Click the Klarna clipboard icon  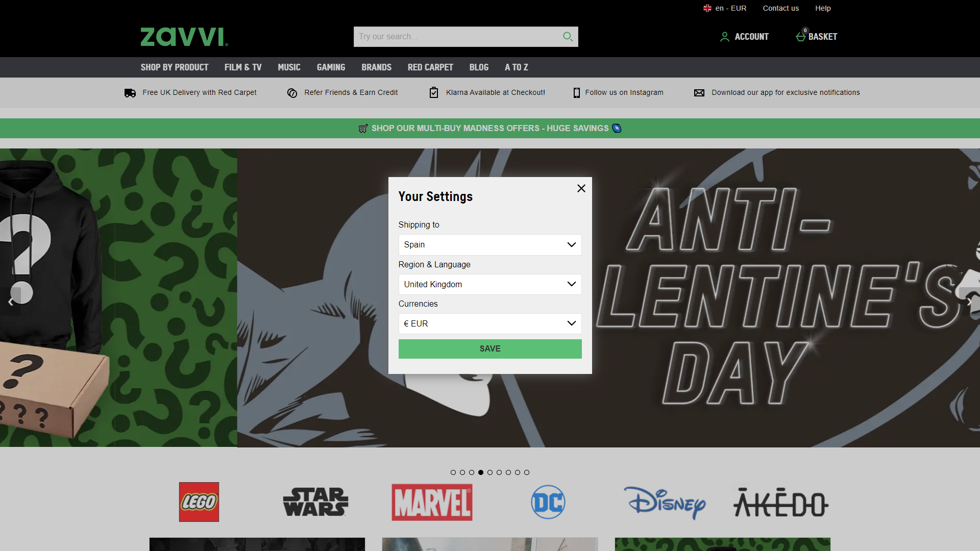click(434, 92)
